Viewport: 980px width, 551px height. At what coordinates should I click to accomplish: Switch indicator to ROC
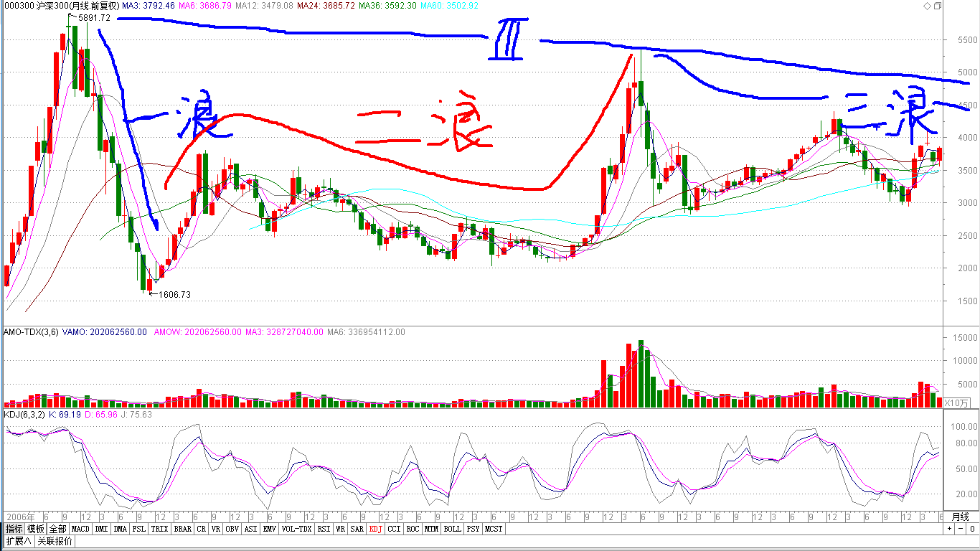click(x=413, y=529)
